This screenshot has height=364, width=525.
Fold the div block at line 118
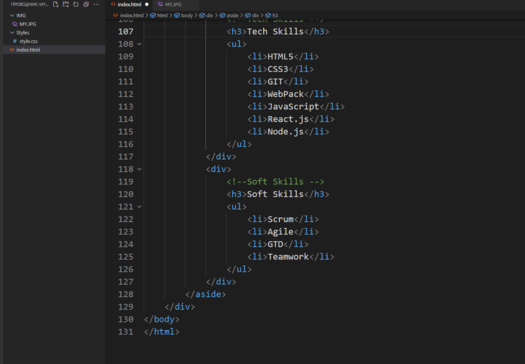tap(139, 169)
